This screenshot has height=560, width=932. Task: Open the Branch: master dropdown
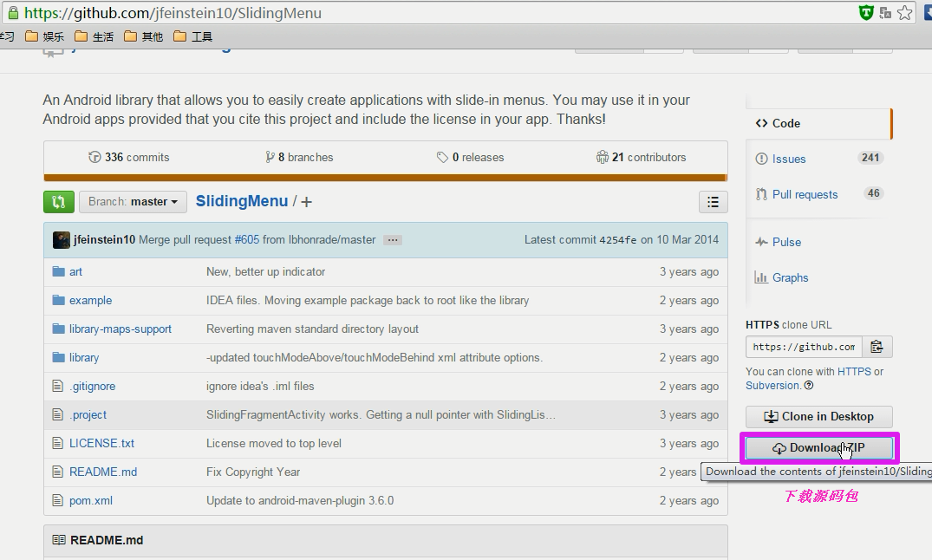coord(134,202)
